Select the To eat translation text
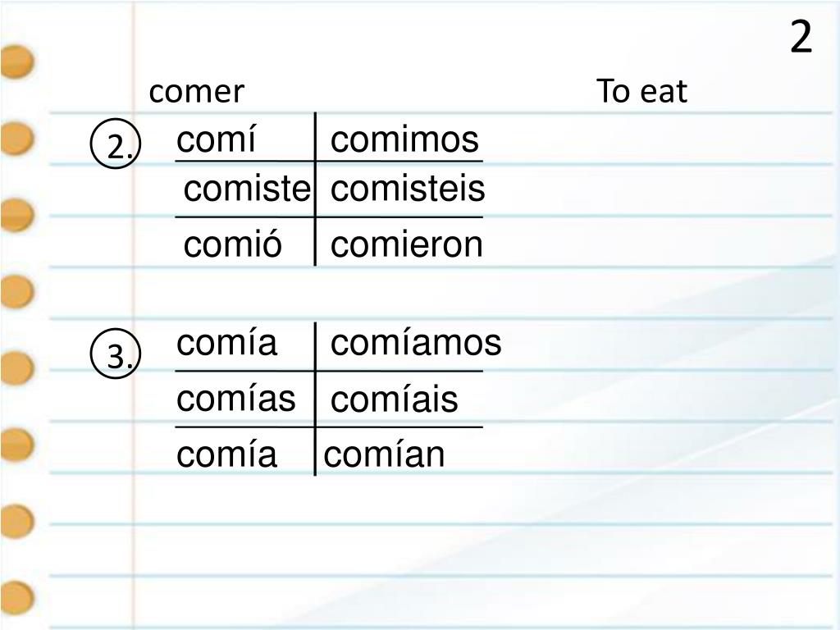 [x=641, y=91]
